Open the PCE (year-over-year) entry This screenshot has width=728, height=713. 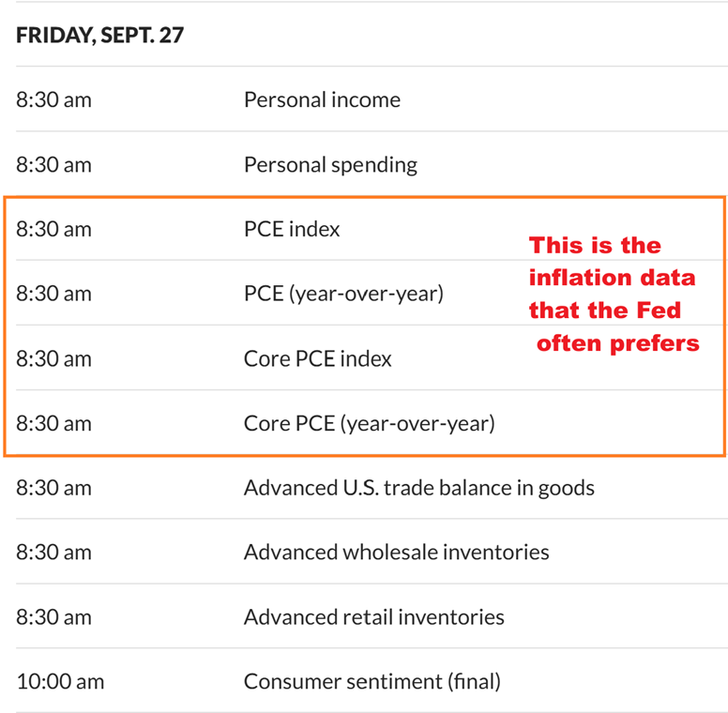(x=343, y=294)
